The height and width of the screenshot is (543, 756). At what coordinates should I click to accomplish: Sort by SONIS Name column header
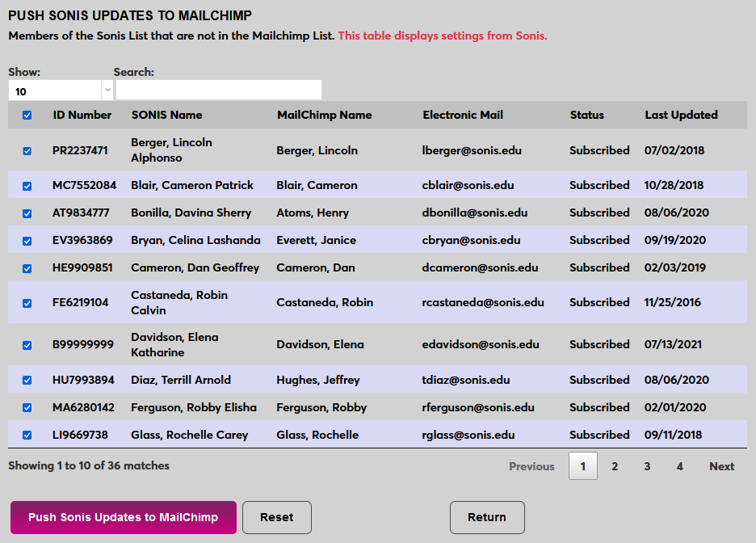click(x=167, y=115)
